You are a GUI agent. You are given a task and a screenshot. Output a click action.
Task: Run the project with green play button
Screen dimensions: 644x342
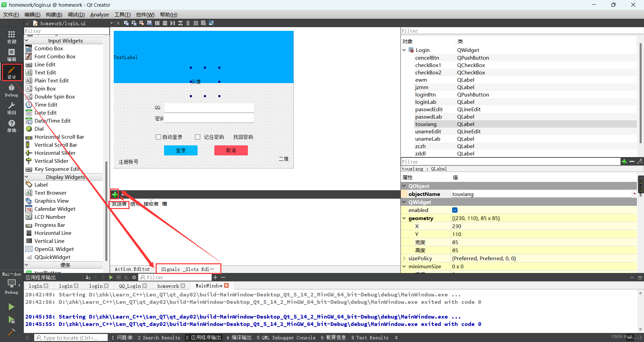[x=11, y=306]
